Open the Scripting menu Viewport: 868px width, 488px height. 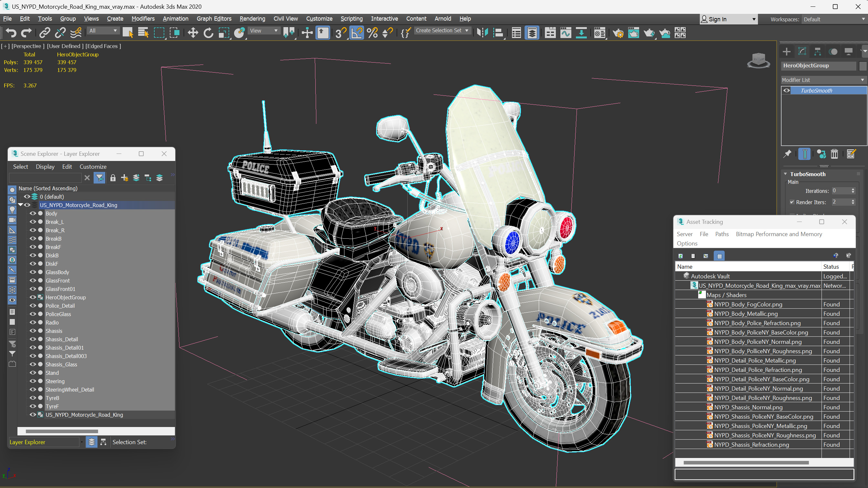pos(352,18)
